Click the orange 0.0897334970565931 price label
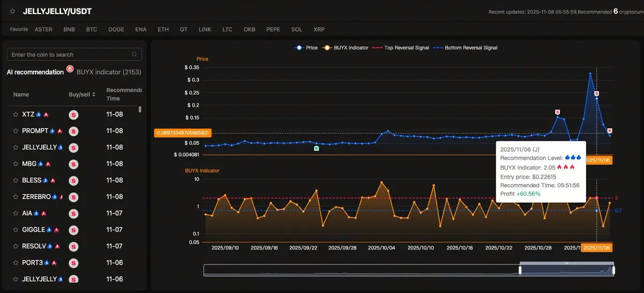Image resolution: width=644 pixels, height=293 pixels. [183, 133]
